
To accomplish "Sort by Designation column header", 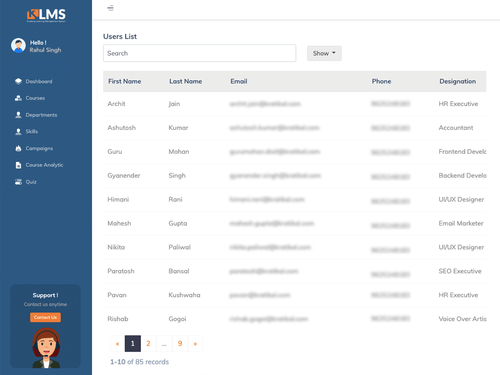I will coord(457,81).
